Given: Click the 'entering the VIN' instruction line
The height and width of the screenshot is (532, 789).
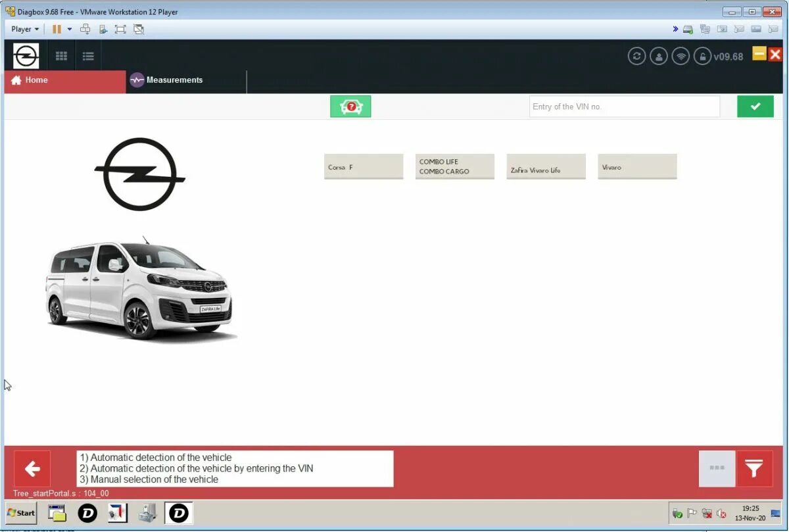Looking at the screenshot, I should pos(197,469).
